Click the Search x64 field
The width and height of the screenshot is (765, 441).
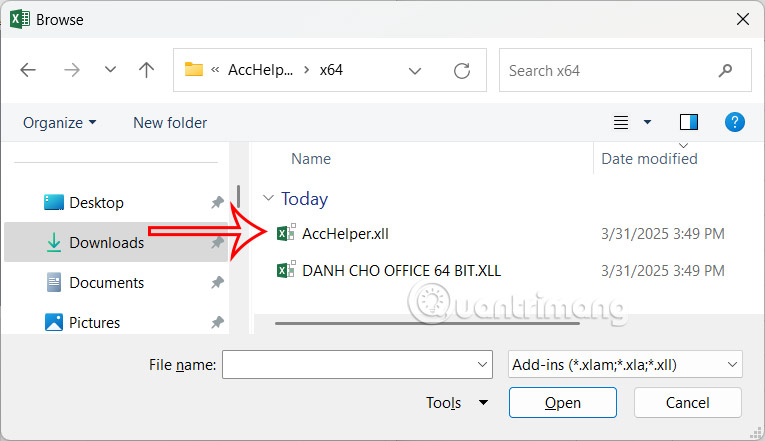pyautogui.click(x=625, y=70)
